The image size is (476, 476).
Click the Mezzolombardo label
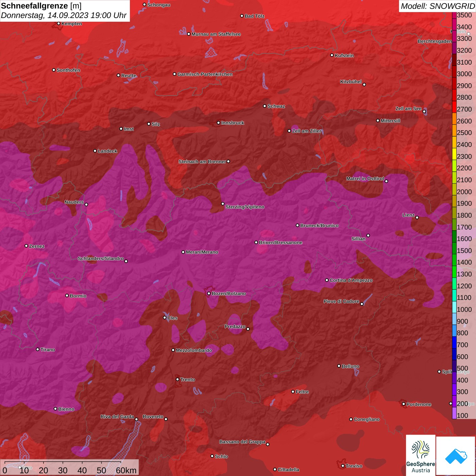pyautogui.click(x=194, y=350)
